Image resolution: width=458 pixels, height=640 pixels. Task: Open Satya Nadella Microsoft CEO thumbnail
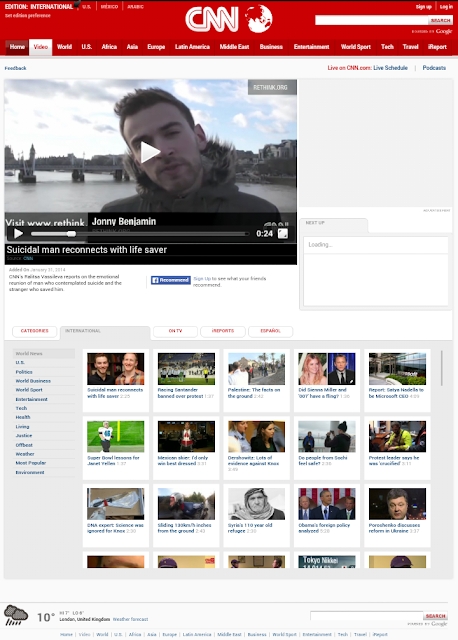point(397,369)
